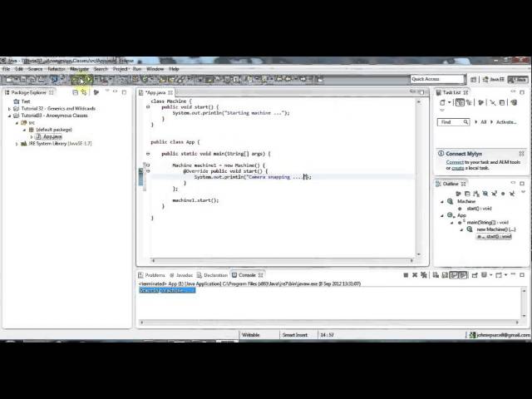Viewport: 532px width, 399px height.
Task: Switch to the Problems tab
Action: [x=151, y=275]
